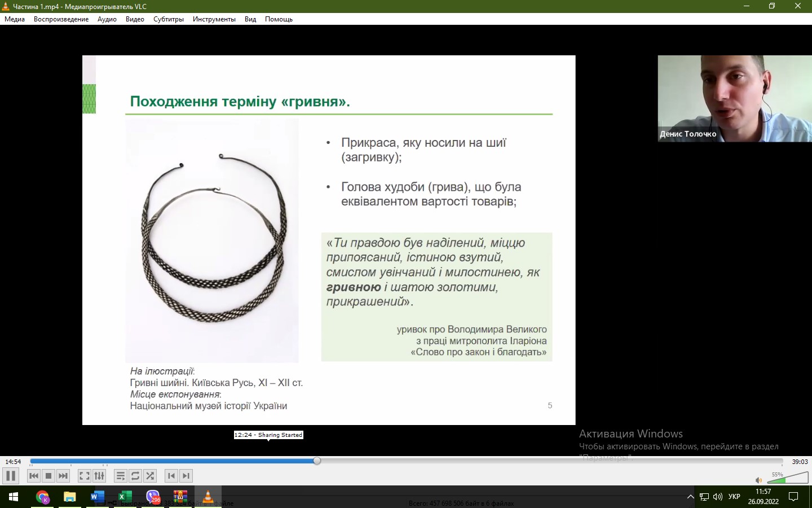Mute audio via the speaker icon

[x=758, y=480]
